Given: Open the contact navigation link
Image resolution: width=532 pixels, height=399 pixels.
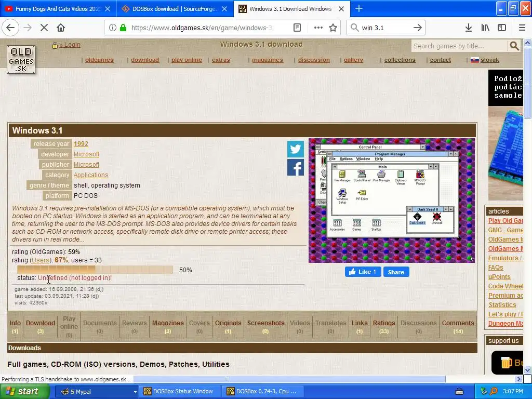Looking at the screenshot, I should [440, 60].
